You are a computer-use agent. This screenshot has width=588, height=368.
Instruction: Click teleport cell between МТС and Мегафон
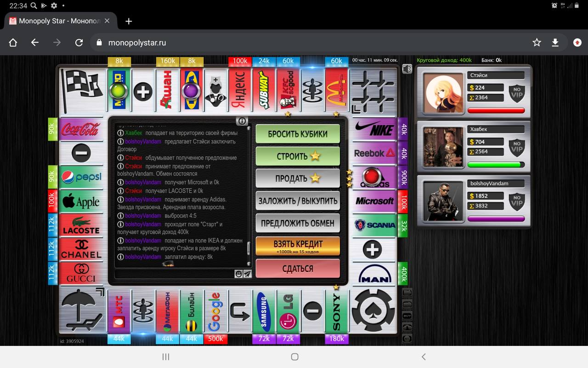coord(143,311)
